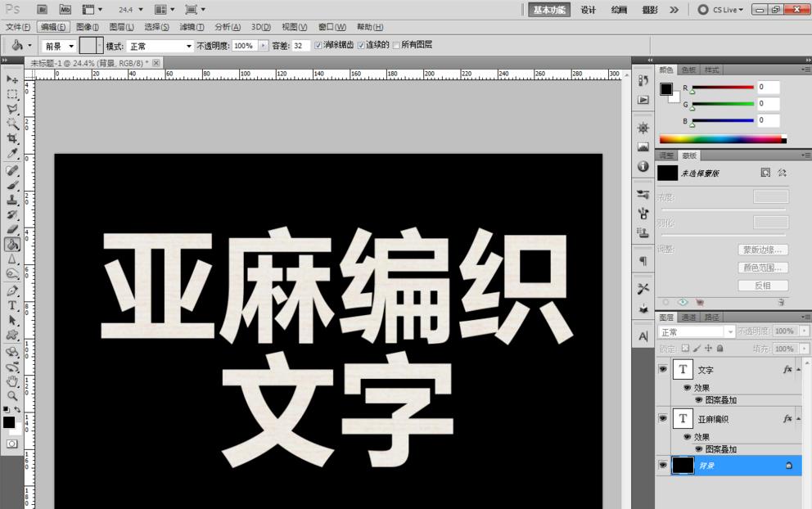
Task: Click the 蒙版边缘 button
Action: (x=762, y=250)
